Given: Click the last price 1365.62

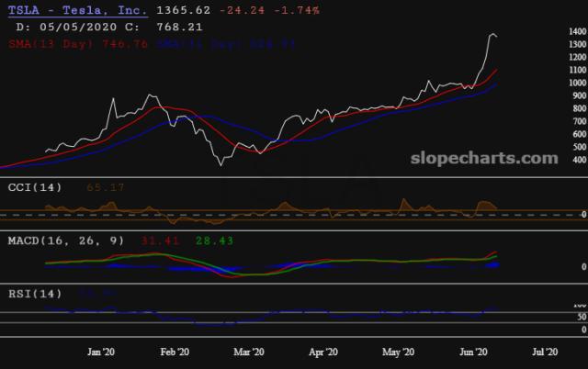Looking at the screenshot, I should tap(184, 10).
